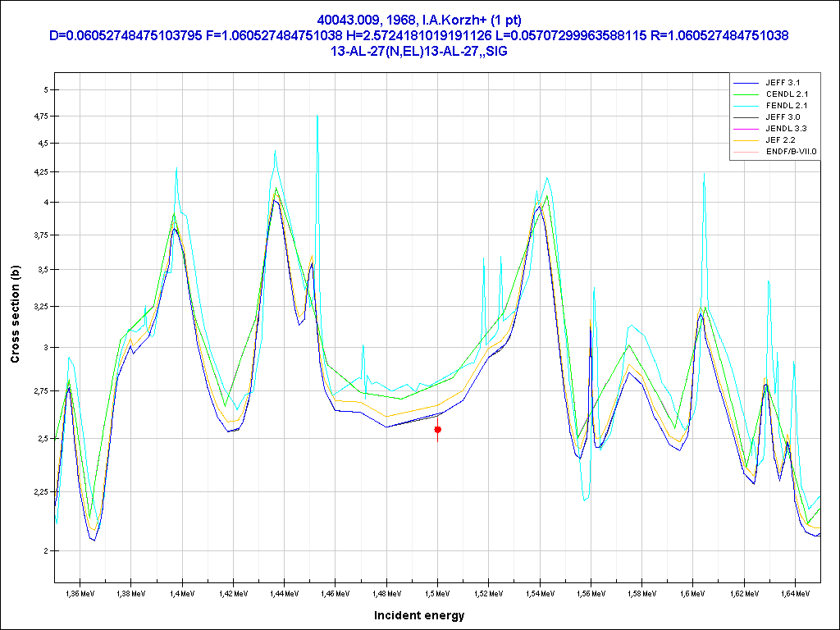Click the red experimental data point
Viewport: 840px width, 630px height.
coord(438,429)
